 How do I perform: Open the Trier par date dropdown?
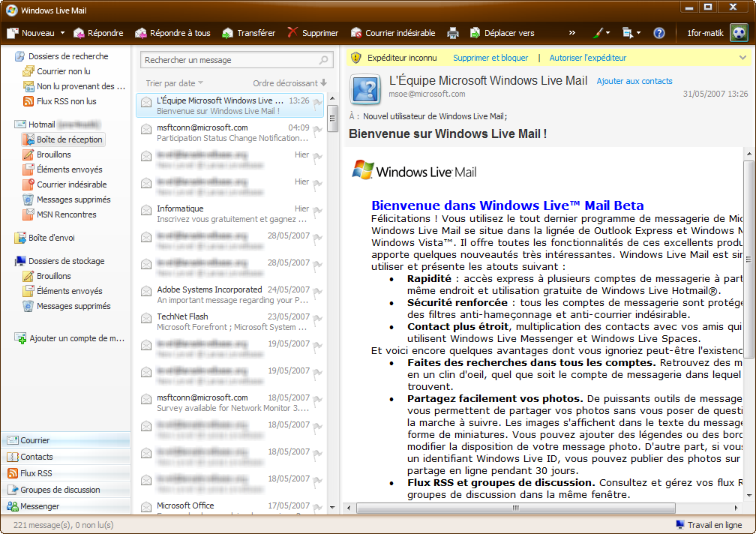click(x=174, y=83)
